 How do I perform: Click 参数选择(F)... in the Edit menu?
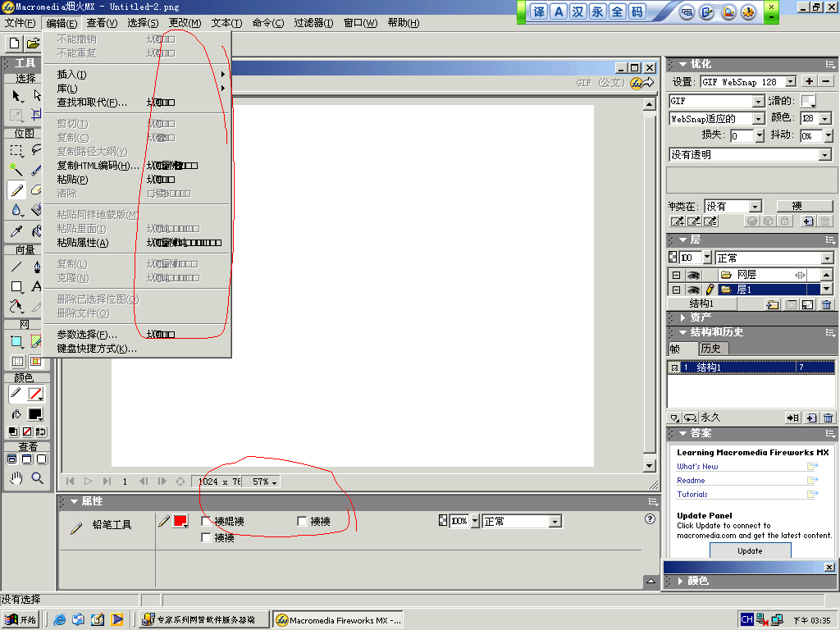(x=87, y=334)
